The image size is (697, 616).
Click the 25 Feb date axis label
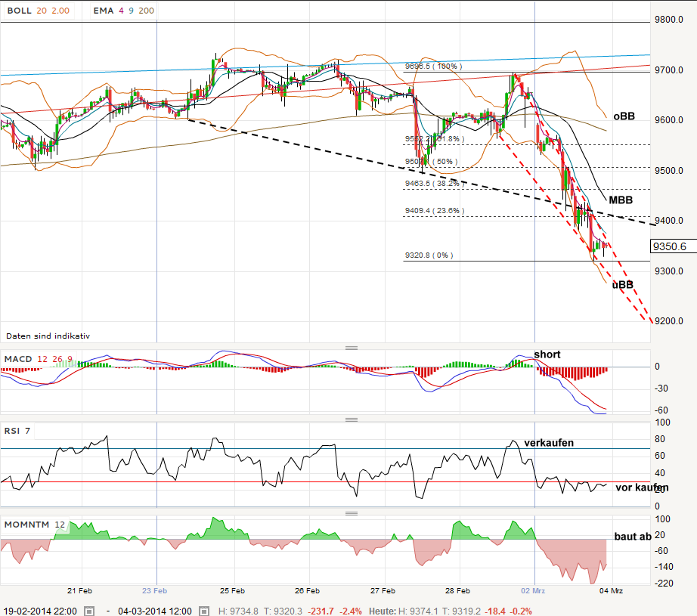click(x=233, y=590)
